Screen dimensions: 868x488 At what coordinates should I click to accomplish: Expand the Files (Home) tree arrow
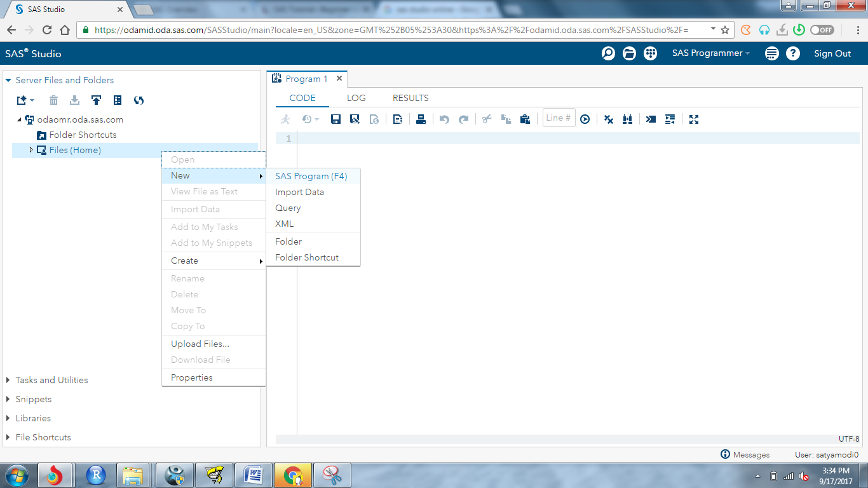pyautogui.click(x=31, y=150)
